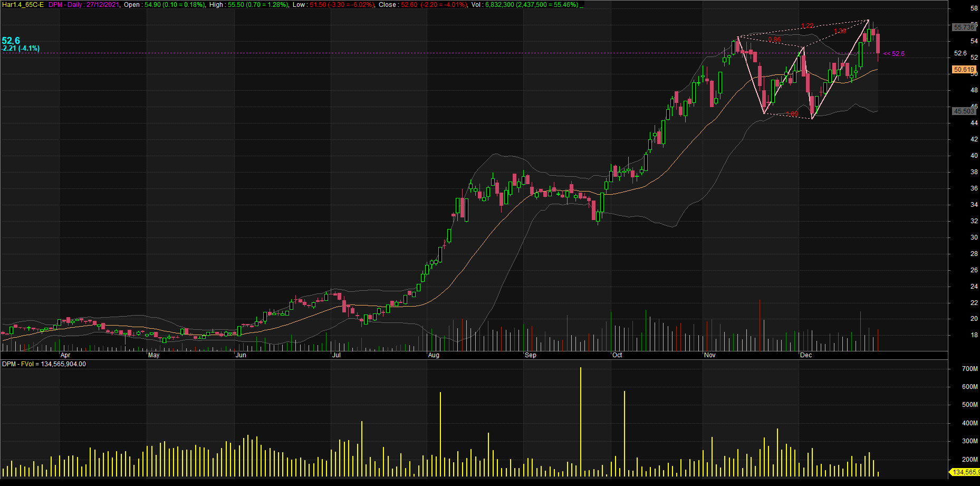The width and height of the screenshot is (980, 486).
Task: Click the Har1.4_65C-E chart title
Action: point(23,5)
